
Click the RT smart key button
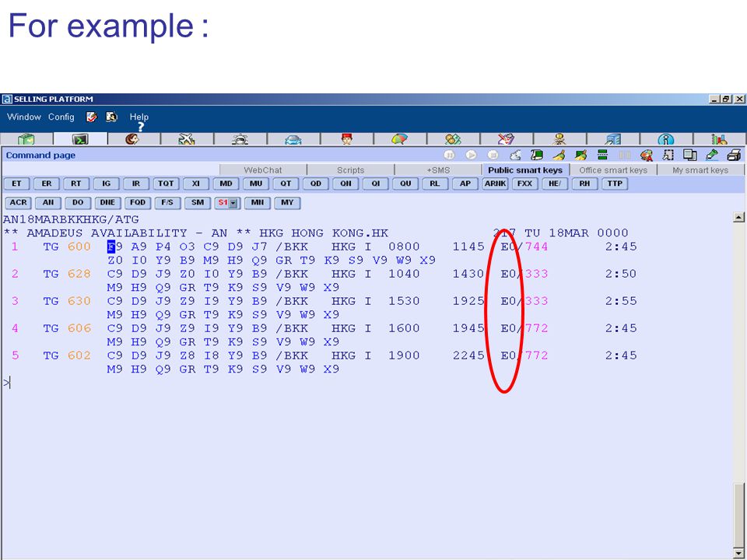(x=76, y=184)
